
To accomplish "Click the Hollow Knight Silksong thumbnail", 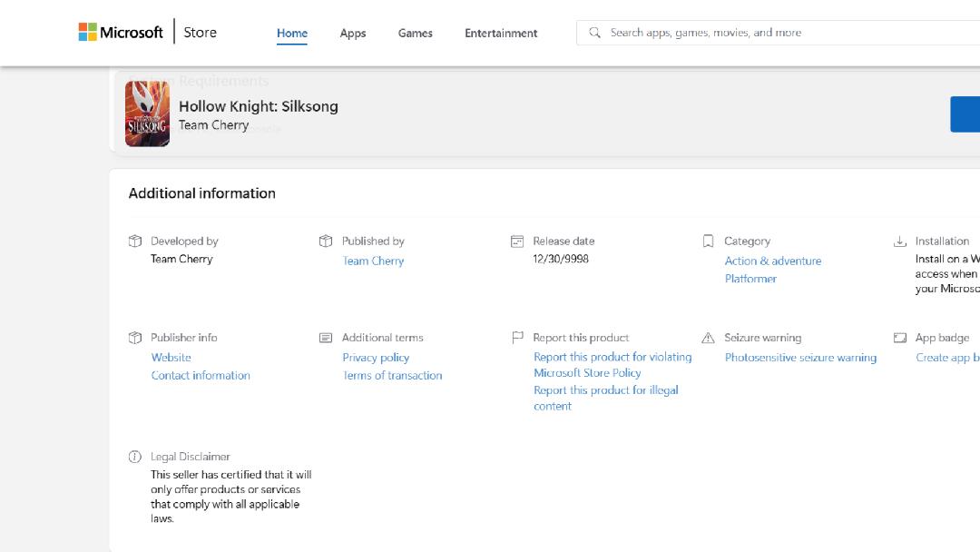I will click(147, 113).
